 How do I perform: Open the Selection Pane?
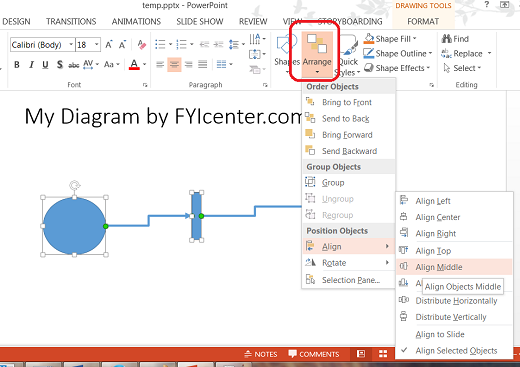click(x=348, y=280)
